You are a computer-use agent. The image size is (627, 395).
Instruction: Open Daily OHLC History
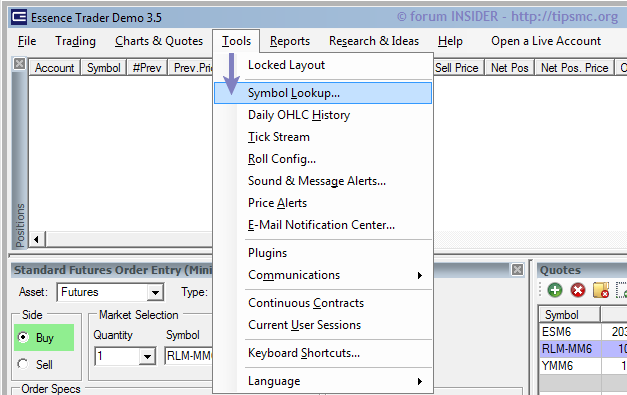tap(323, 115)
